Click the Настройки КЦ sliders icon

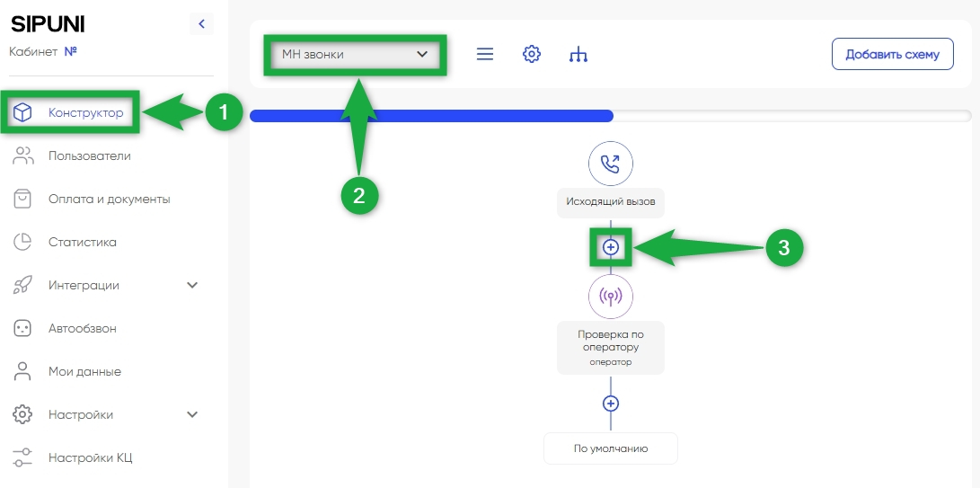tap(22, 457)
